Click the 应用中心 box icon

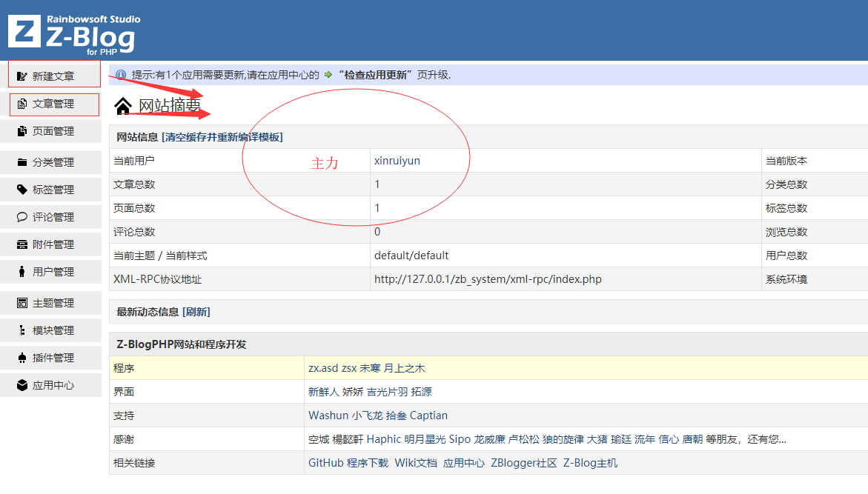[x=22, y=385]
